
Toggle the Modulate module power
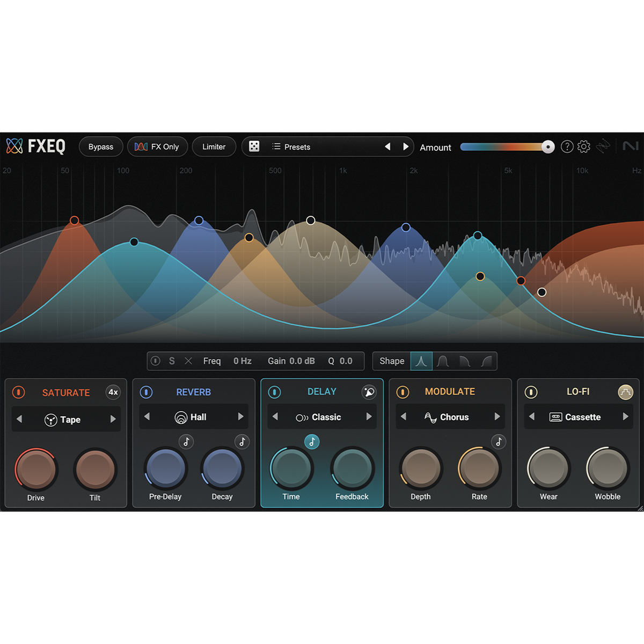tap(402, 392)
